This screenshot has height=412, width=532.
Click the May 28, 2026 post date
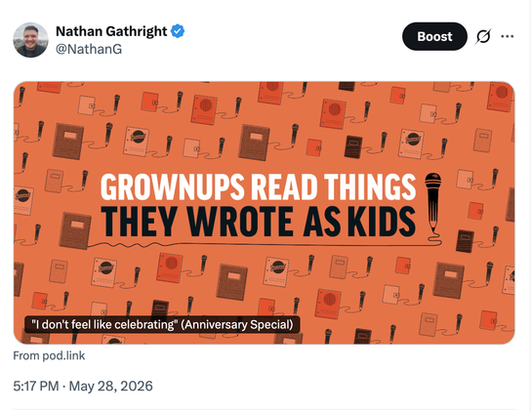(x=111, y=387)
